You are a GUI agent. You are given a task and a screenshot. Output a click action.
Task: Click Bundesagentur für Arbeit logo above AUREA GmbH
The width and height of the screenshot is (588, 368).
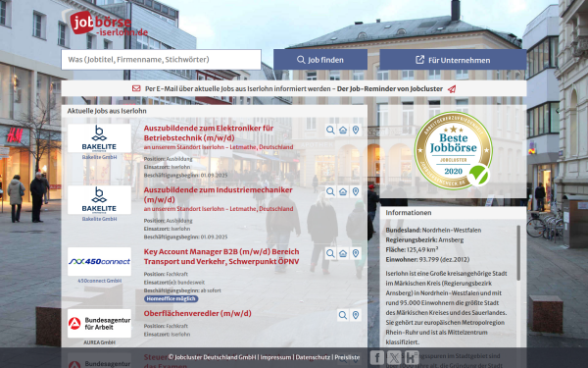tap(99, 323)
